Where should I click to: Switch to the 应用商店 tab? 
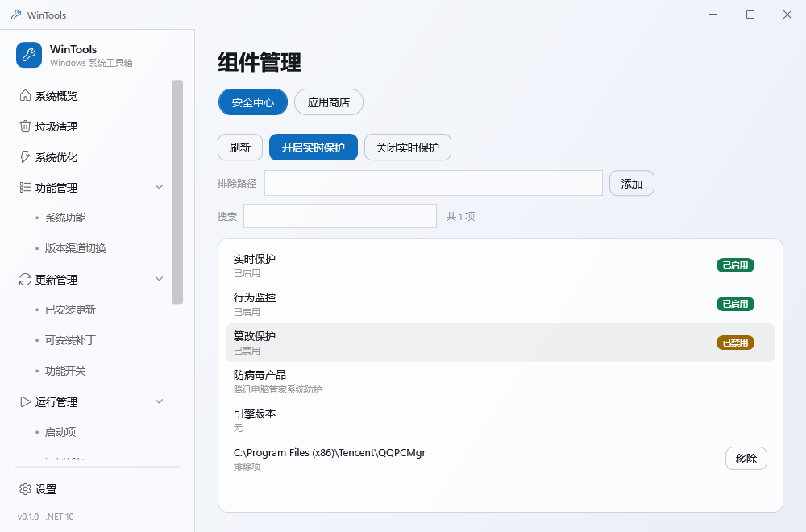(329, 102)
